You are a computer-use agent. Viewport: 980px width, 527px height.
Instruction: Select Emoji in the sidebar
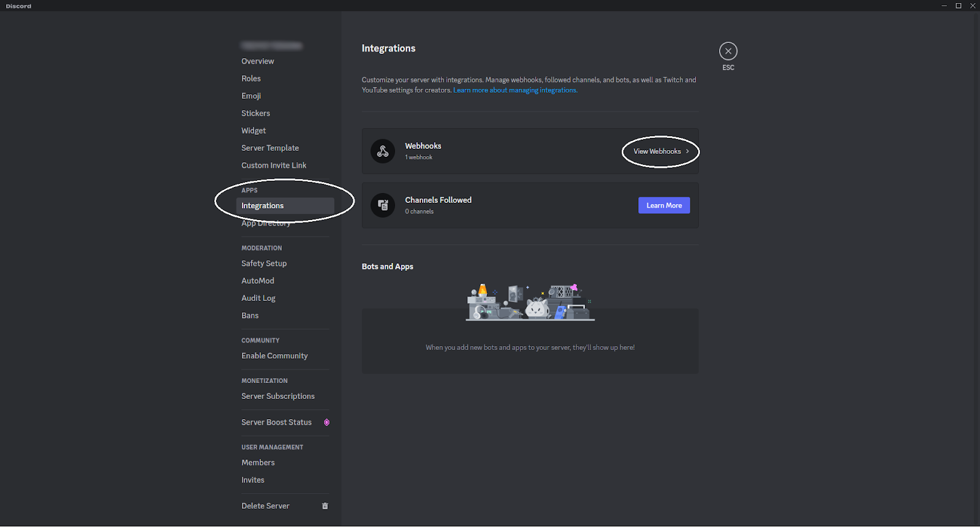251,96
